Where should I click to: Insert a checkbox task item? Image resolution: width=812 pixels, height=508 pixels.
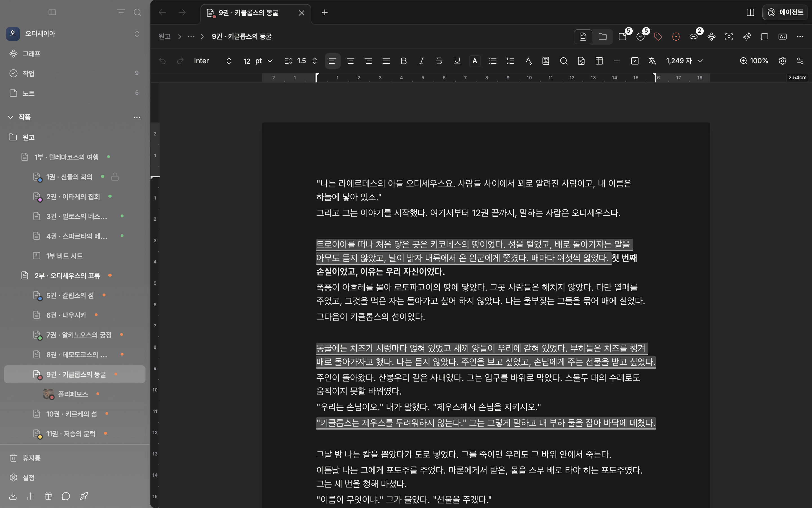click(x=634, y=61)
